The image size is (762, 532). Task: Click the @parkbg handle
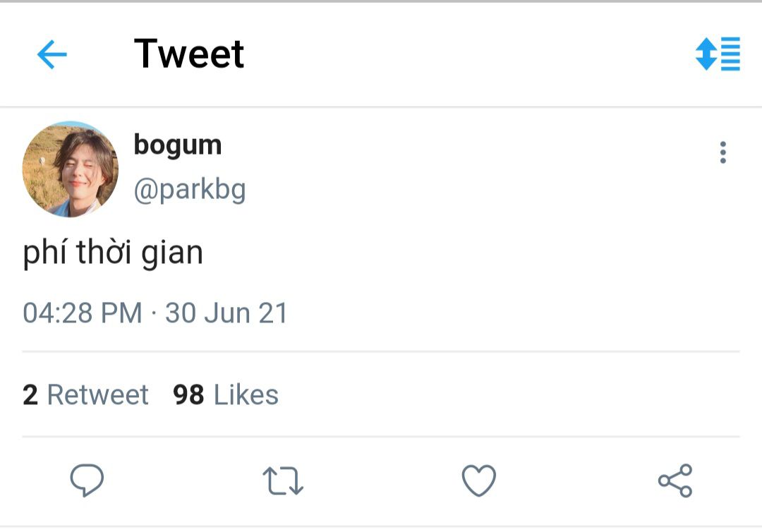(x=190, y=190)
